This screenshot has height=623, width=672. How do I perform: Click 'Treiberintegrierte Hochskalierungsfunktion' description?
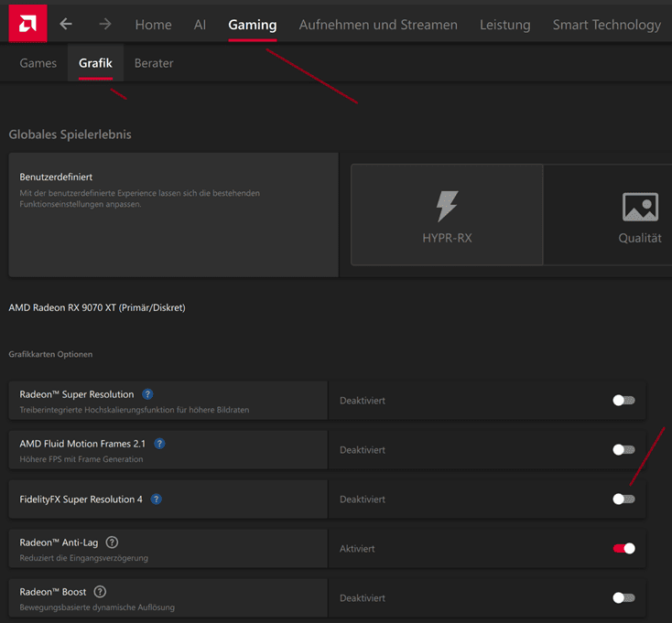[x=135, y=410]
